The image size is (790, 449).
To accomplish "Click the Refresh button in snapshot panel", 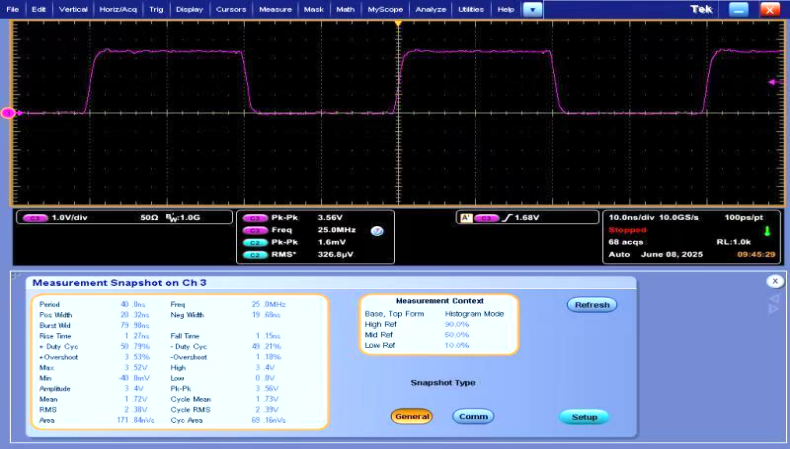I will pyautogui.click(x=592, y=305).
